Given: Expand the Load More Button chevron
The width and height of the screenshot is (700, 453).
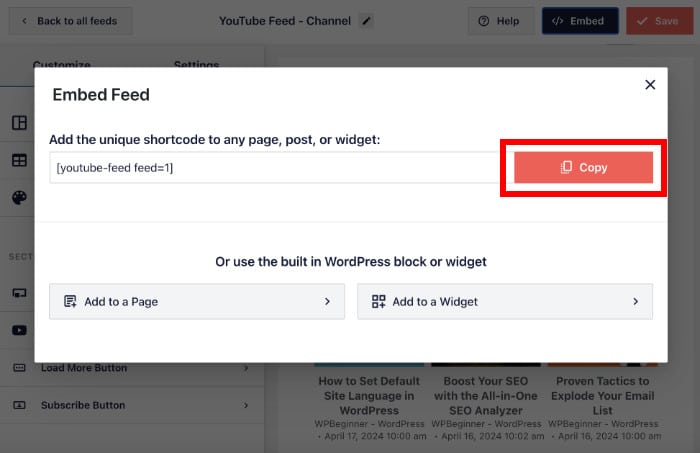Looking at the screenshot, I should [x=246, y=368].
